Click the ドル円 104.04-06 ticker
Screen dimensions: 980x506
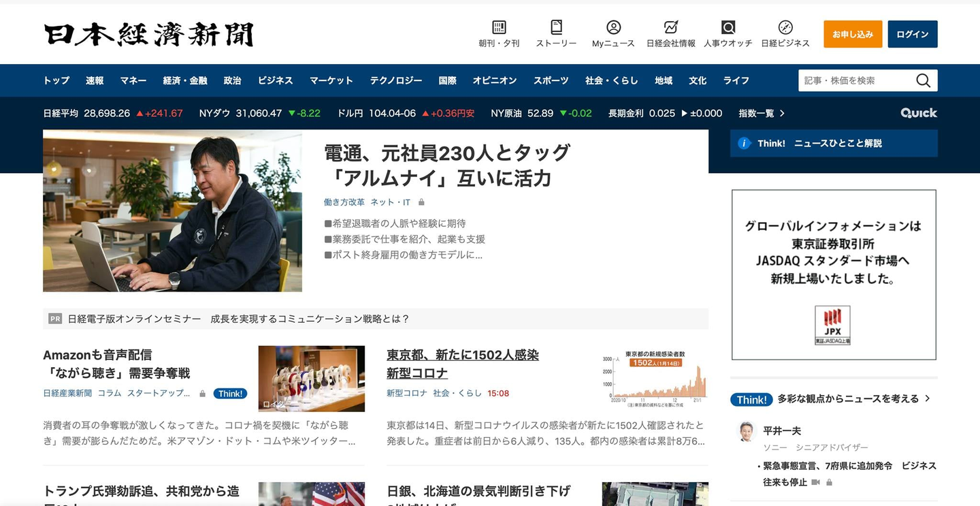tap(406, 113)
